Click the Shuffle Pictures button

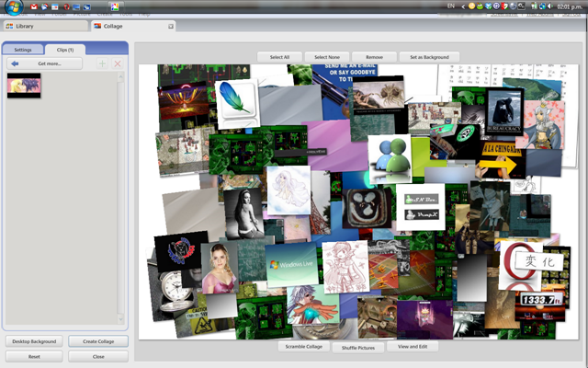point(358,348)
